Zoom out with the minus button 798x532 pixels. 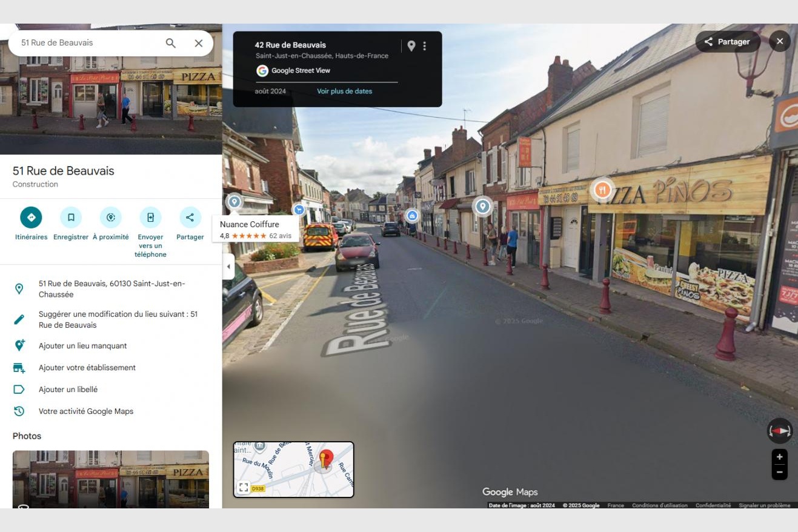coord(779,472)
